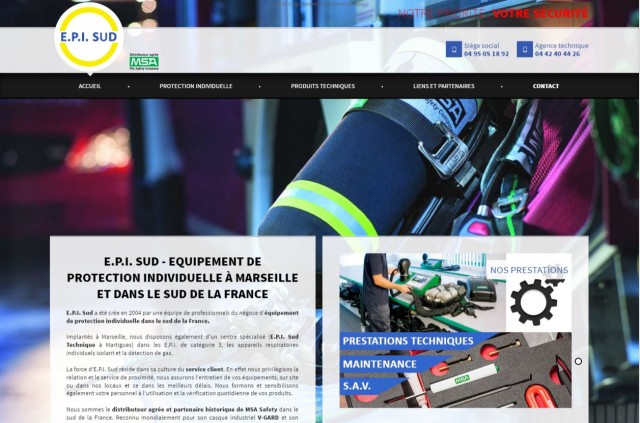Open the Liens et Partenaires menu
Viewport: 640px width, 423px height.
444,86
